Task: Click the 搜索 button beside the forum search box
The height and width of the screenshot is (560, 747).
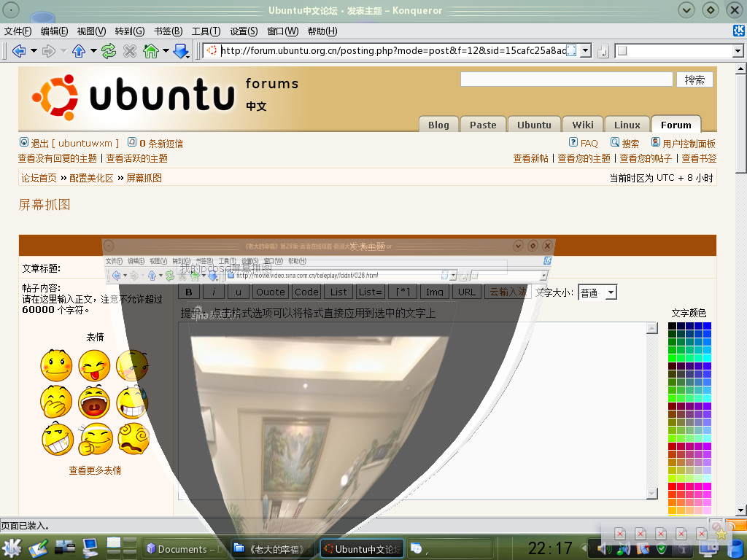Action: coord(694,79)
